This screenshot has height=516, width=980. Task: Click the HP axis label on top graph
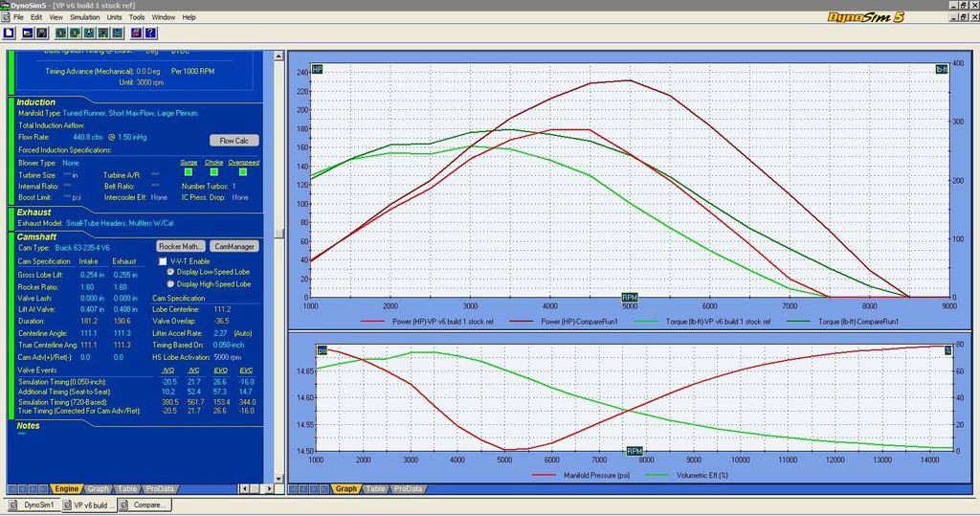point(317,70)
